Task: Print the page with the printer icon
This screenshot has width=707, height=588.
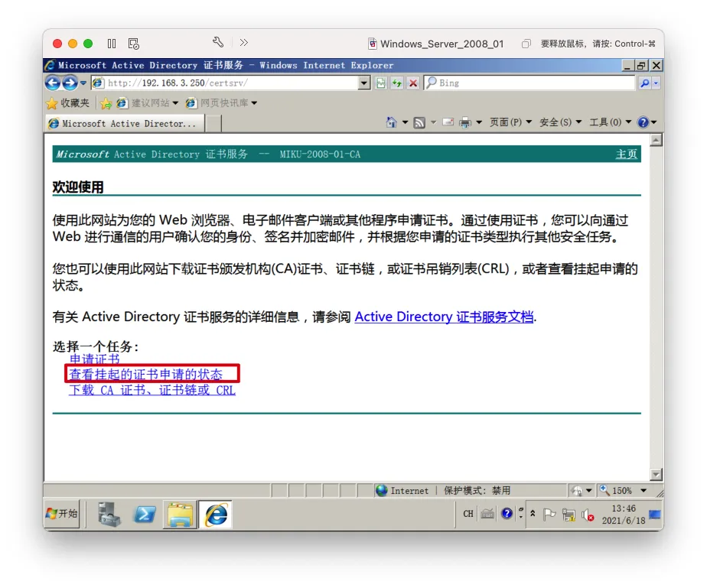Action: [x=465, y=122]
